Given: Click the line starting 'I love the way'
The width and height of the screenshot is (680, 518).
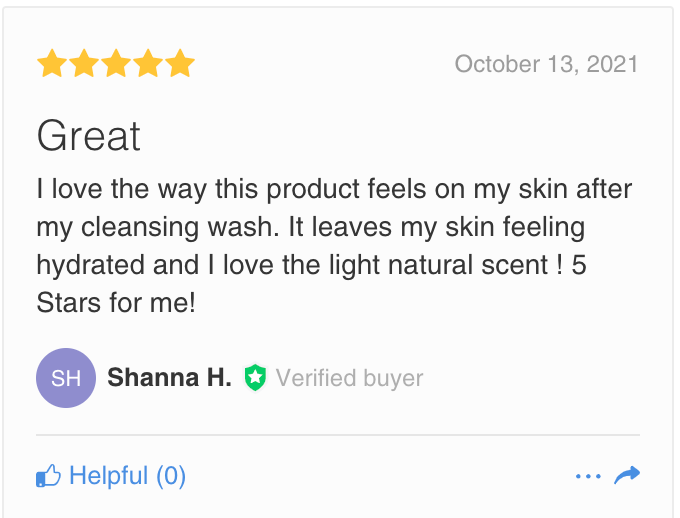Looking at the screenshot, I should [334, 189].
